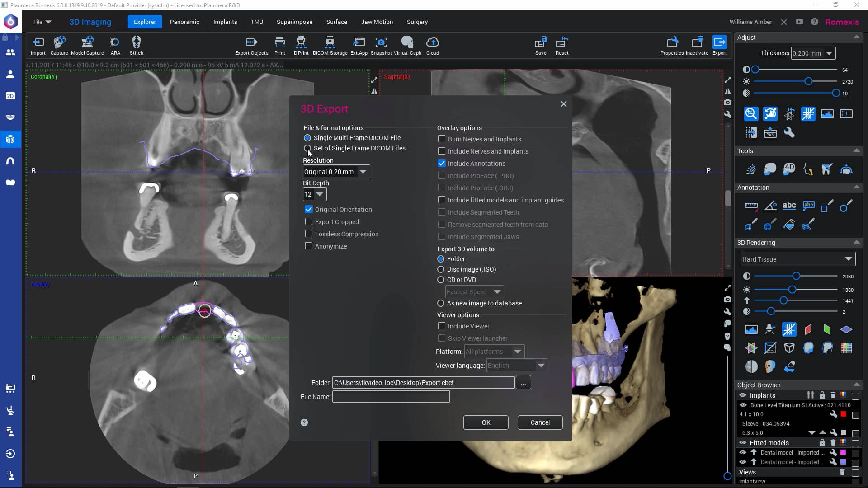
Task: Open the File menu
Action: 41,22
